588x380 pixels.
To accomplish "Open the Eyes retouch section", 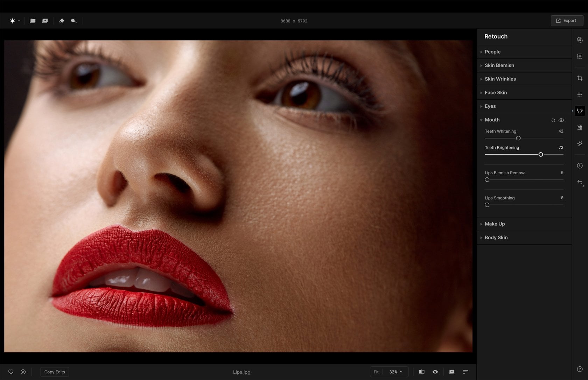I will (x=490, y=106).
